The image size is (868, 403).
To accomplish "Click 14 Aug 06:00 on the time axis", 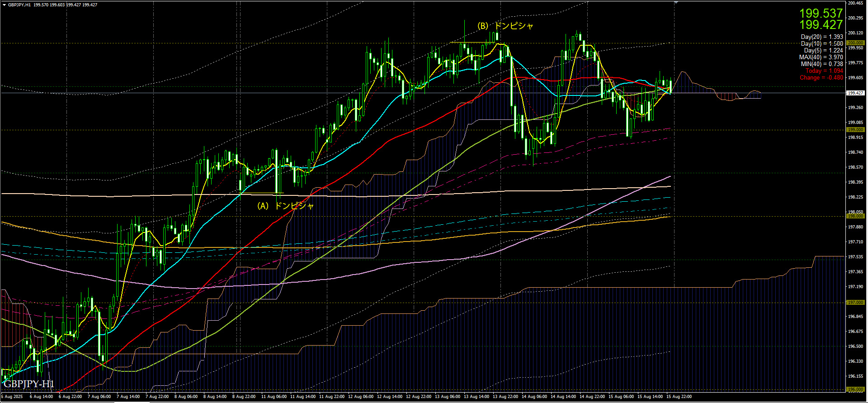I will point(534,397).
